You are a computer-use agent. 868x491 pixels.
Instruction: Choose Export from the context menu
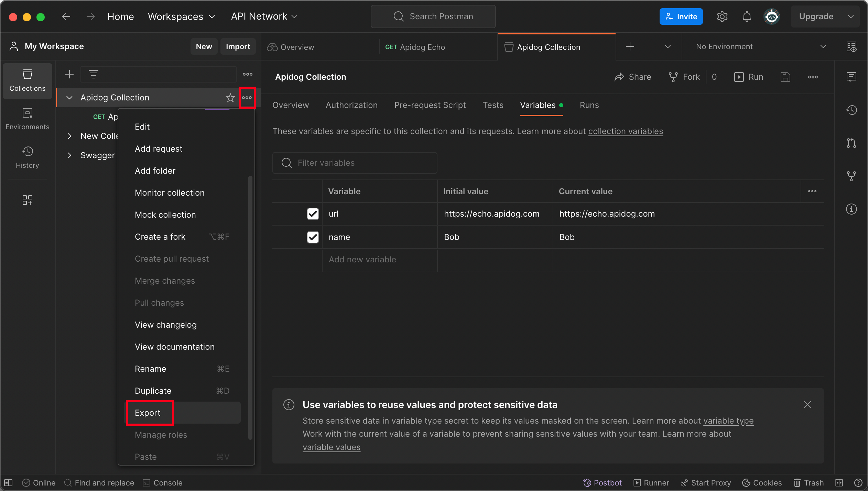(148, 413)
